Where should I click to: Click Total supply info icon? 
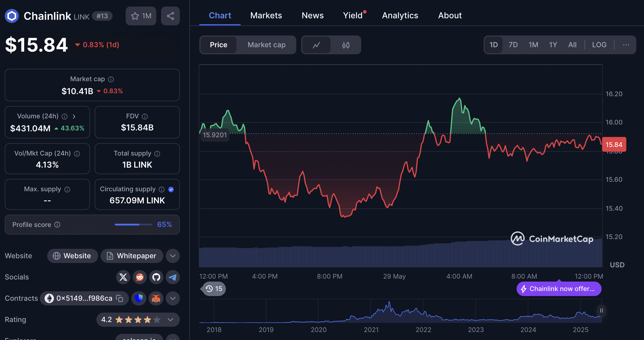coord(157,153)
